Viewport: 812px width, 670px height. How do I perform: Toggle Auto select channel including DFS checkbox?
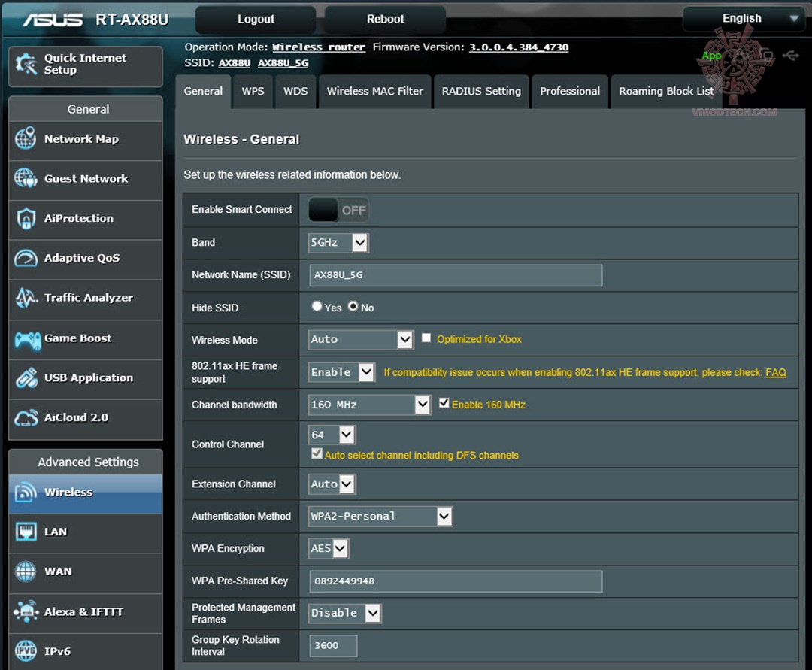tap(317, 454)
